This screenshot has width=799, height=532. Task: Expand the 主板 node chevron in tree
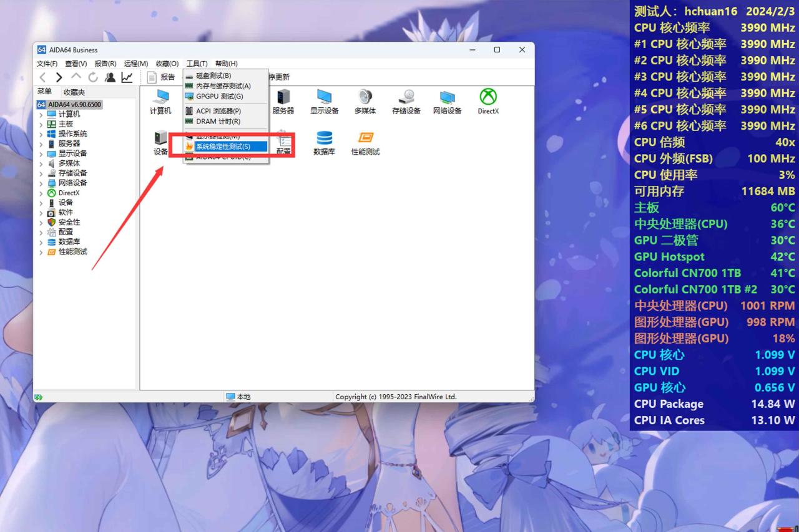pyautogui.click(x=41, y=124)
